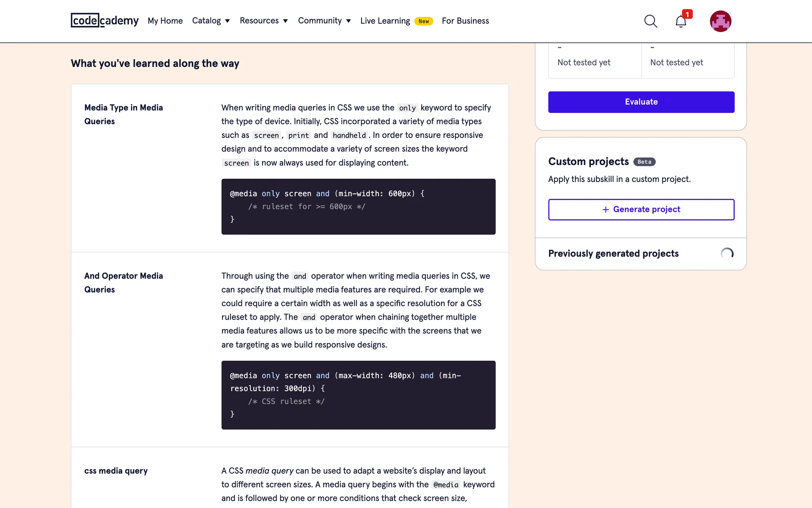Expand the Catalog dropdown
Image resolution: width=812 pixels, height=508 pixels.
(x=211, y=21)
